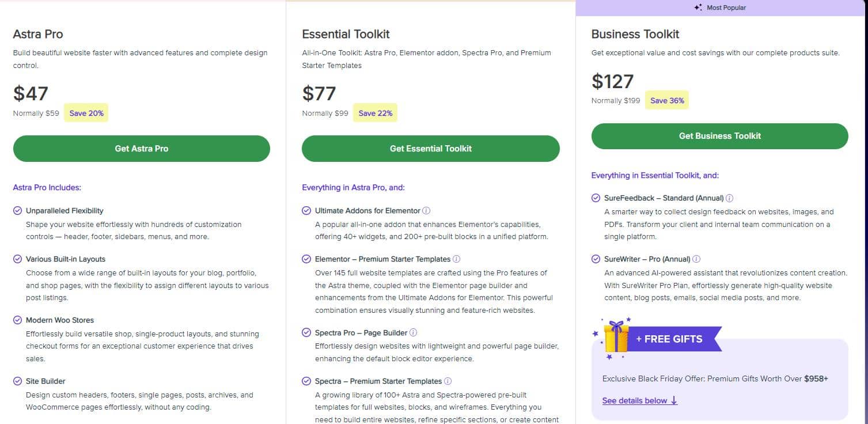This screenshot has height=424, width=868.
Task: Click info icon beside SureFeedback Standard (Annual)
Action: pos(729,198)
